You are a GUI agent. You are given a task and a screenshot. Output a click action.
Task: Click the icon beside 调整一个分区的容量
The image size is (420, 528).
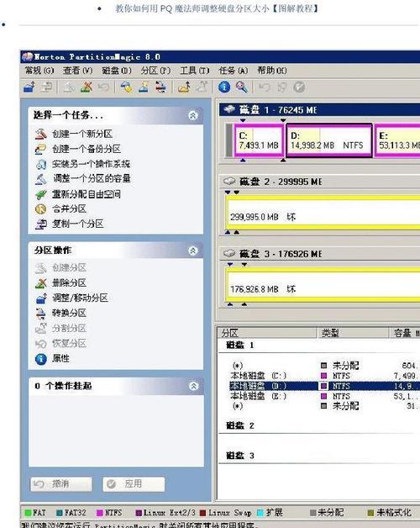(x=41, y=179)
